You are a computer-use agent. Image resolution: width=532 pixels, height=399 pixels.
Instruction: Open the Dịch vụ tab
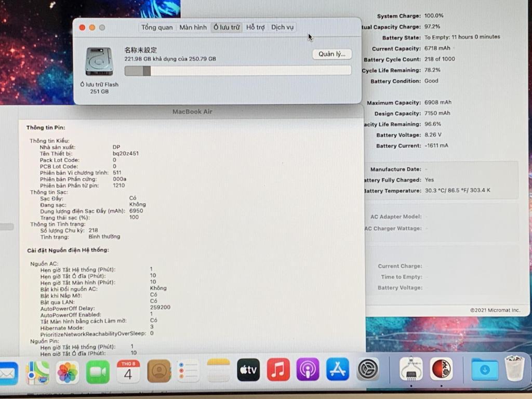[282, 27]
